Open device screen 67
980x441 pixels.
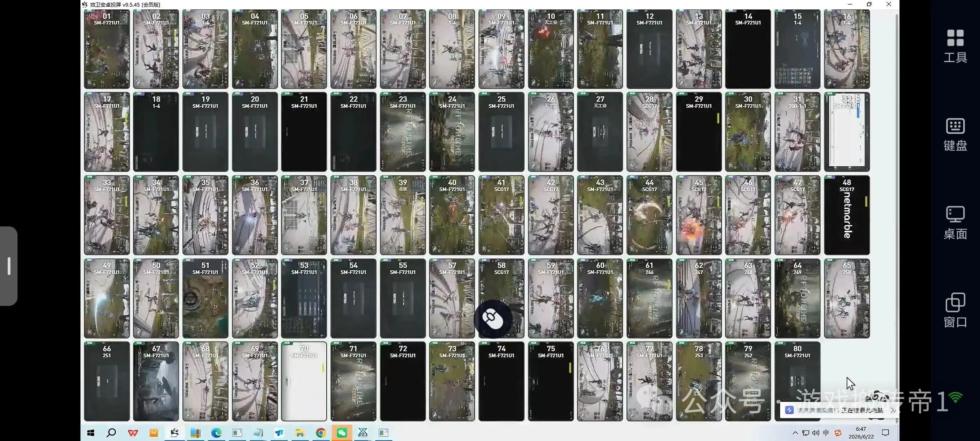tap(156, 381)
